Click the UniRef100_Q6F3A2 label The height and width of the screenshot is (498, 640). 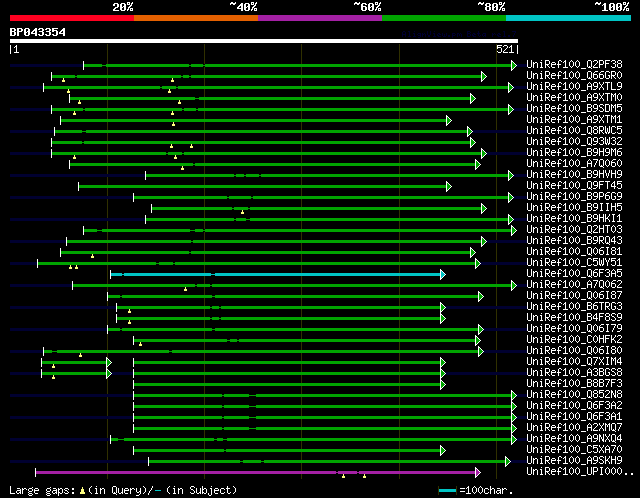[x=574, y=406]
